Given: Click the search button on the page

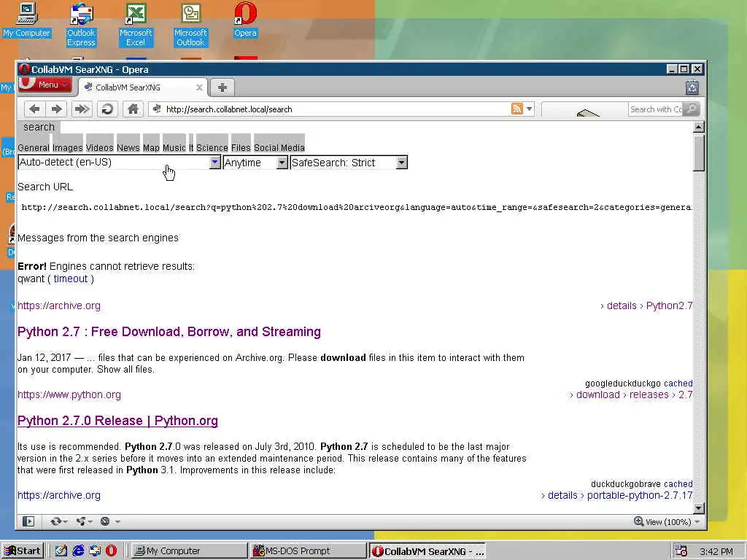Looking at the screenshot, I should pyautogui.click(x=39, y=127).
